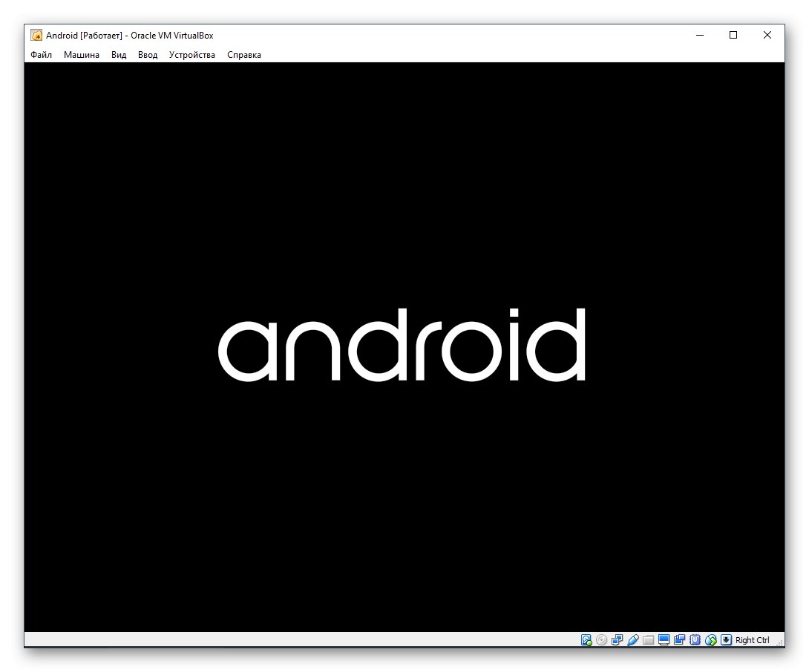This screenshot has width=809, height=672.
Task: Click the display monitor status icon
Action: coord(664,640)
